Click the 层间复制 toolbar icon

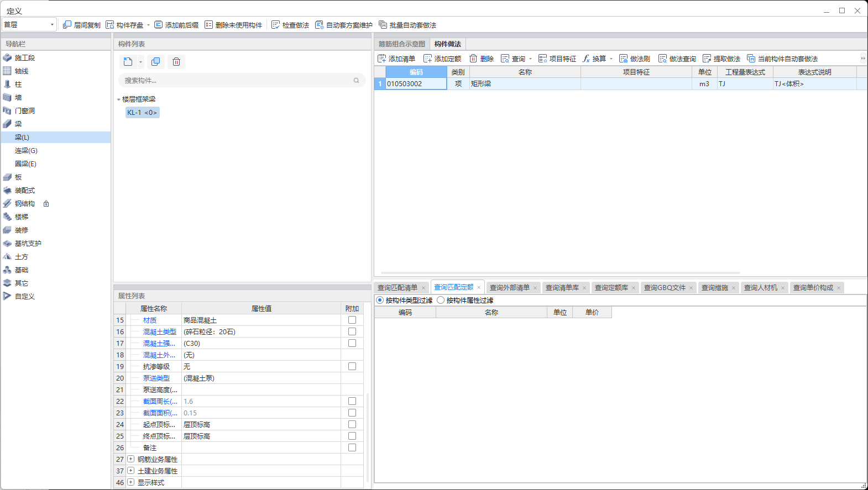pos(67,25)
